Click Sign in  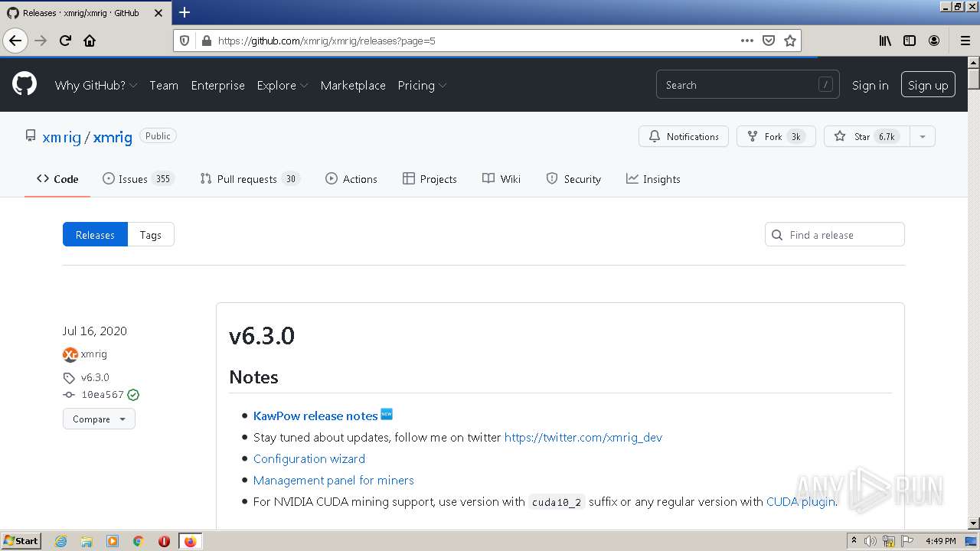[871, 85]
